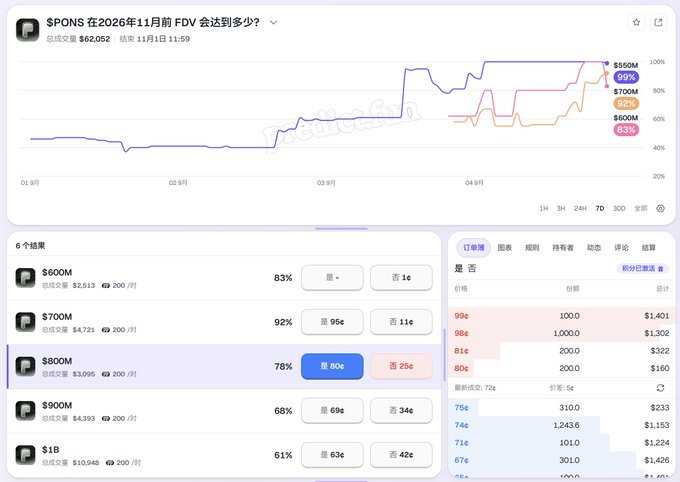Image resolution: width=680 pixels, height=482 pixels.
Task: Select the 24H chart range
Action: [x=580, y=208]
